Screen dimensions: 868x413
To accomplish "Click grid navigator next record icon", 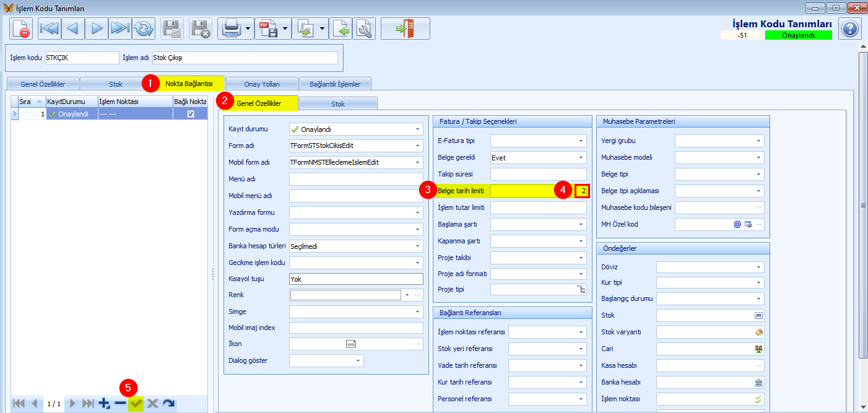I will pyautogui.click(x=72, y=404).
